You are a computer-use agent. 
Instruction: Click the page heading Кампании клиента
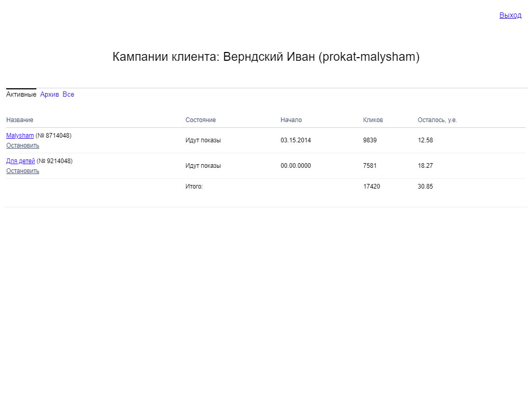click(265, 57)
